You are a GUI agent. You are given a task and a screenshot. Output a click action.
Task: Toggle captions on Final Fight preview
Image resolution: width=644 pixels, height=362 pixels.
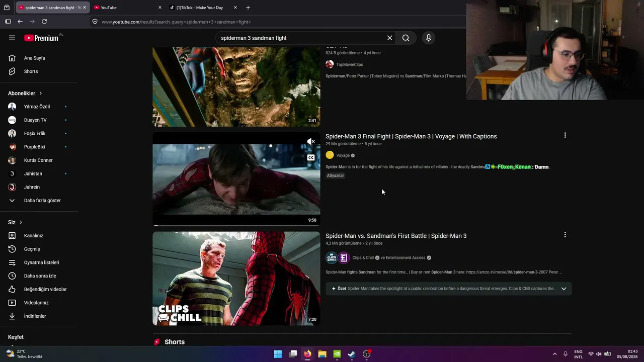[x=311, y=157]
